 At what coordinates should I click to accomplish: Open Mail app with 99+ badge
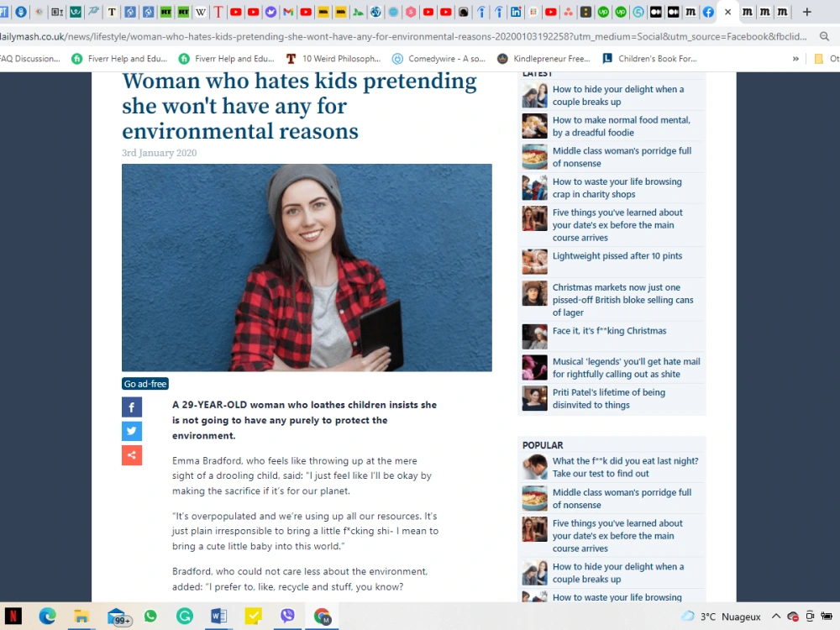pyautogui.click(x=118, y=617)
